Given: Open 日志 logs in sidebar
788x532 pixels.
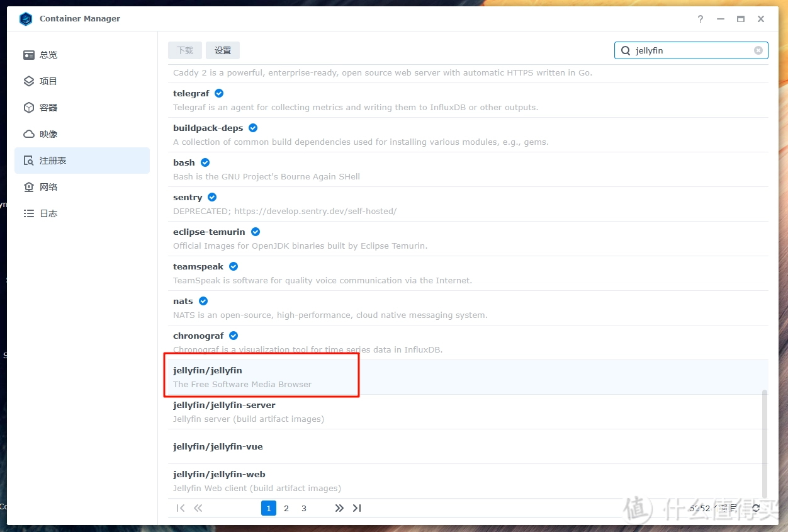Looking at the screenshot, I should (x=82, y=213).
